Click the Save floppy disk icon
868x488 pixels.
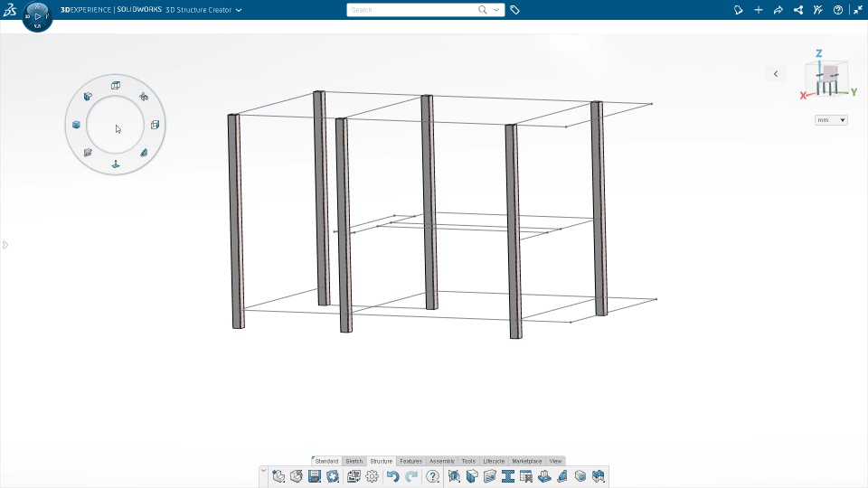315,476
